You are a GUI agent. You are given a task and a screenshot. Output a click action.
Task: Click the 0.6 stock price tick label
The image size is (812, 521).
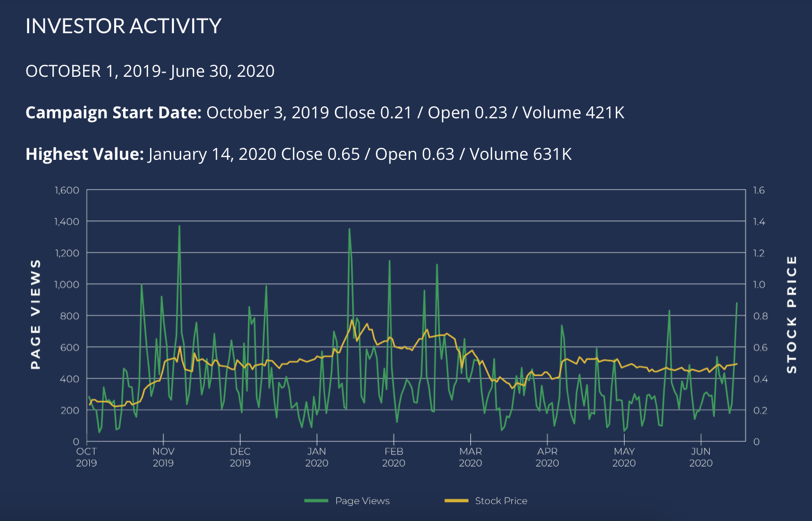pyautogui.click(x=761, y=347)
